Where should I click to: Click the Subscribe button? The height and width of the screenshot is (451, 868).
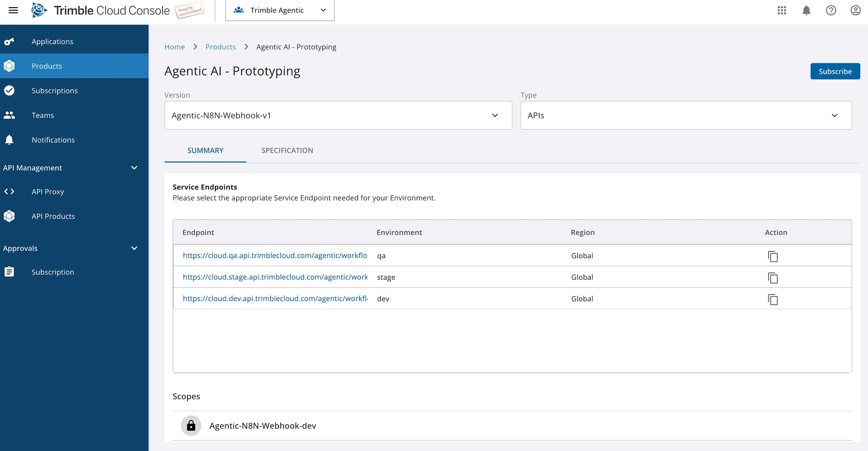[x=835, y=71]
